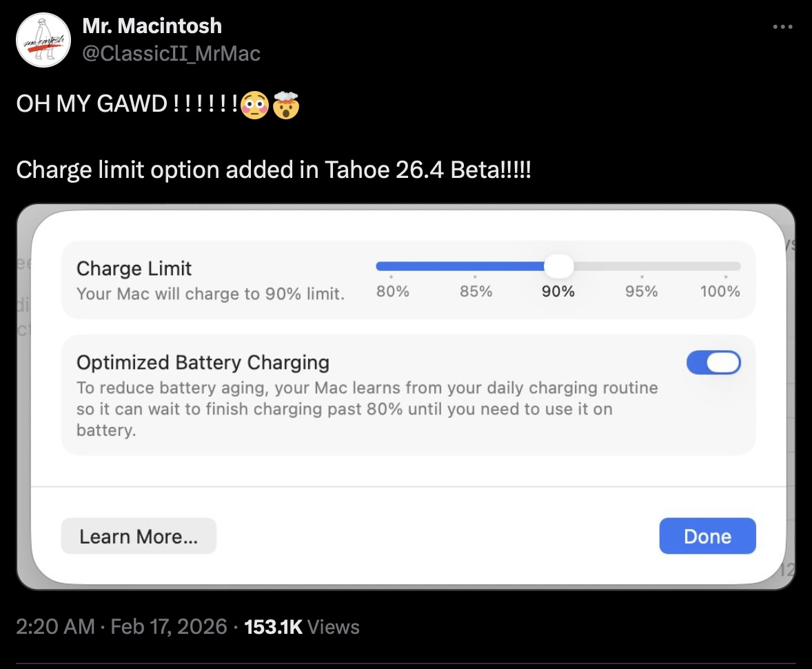
Task: Click the Done button
Action: pos(707,536)
